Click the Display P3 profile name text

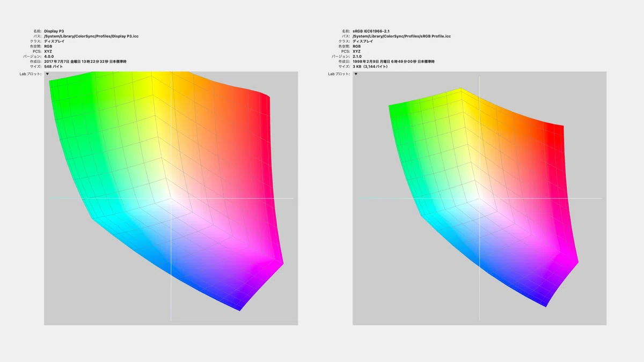pos(54,32)
